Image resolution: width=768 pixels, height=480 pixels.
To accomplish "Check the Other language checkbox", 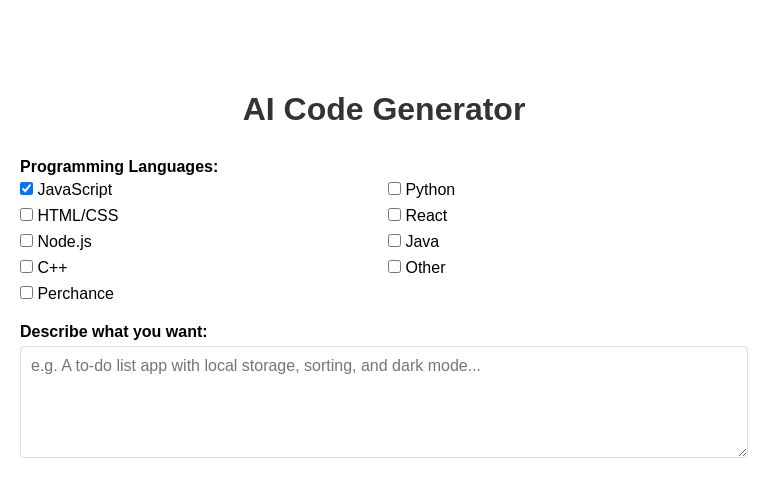I will pyautogui.click(x=395, y=267).
